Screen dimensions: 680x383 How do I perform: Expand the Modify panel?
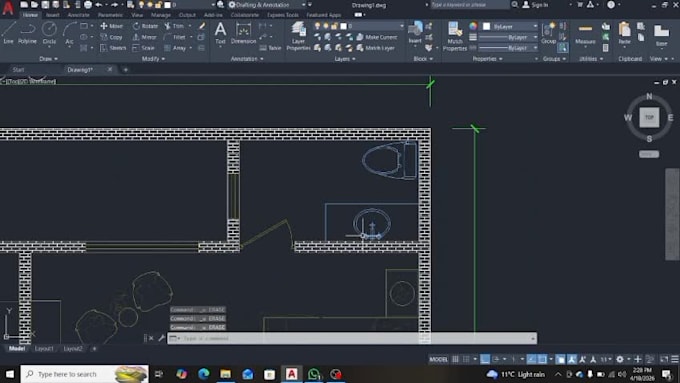153,59
